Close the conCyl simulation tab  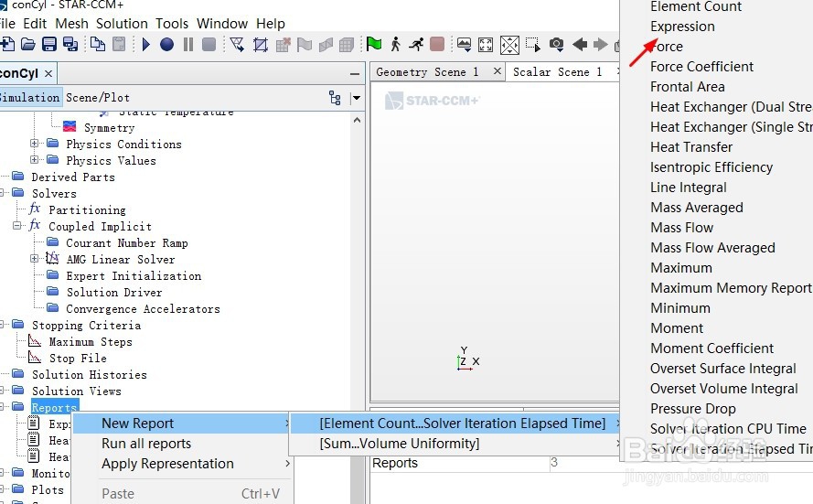coord(48,73)
